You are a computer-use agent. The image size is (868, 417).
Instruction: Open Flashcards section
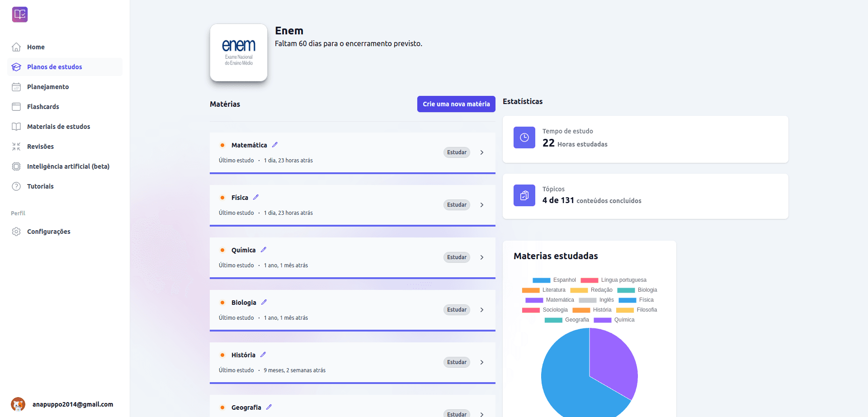pyautogui.click(x=65, y=107)
